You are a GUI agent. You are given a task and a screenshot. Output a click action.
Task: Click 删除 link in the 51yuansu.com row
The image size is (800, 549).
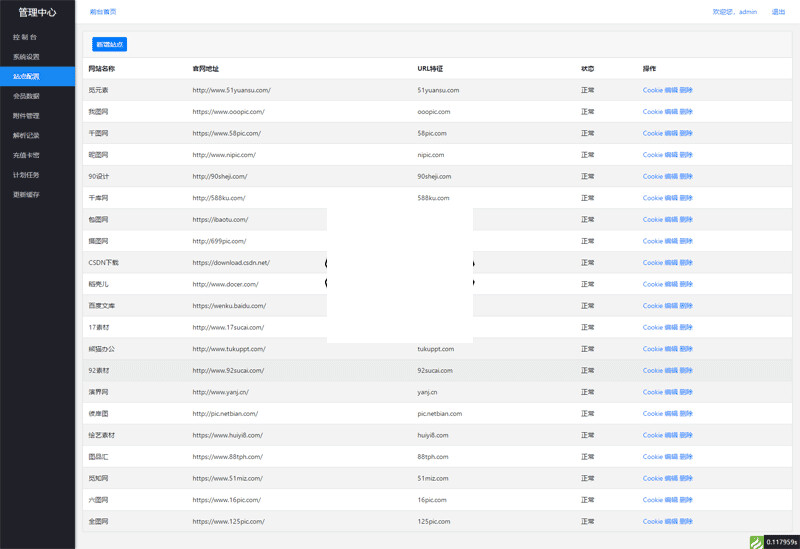(x=686, y=90)
